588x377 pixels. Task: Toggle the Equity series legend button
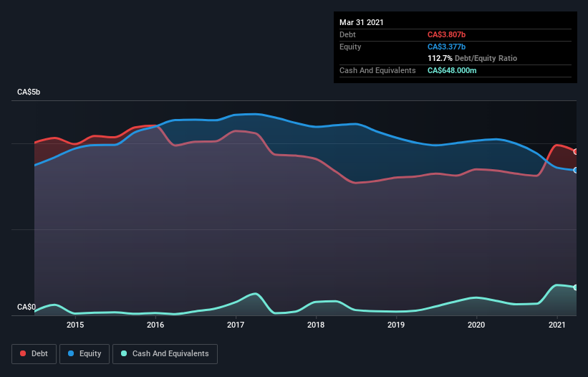(x=85, y=354)
